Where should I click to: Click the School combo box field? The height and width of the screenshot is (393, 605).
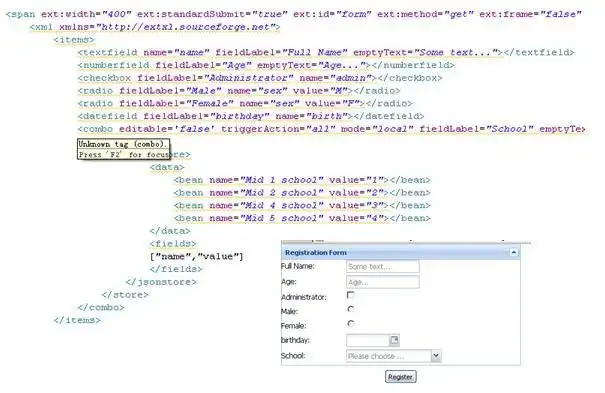(x=388, y=356)
